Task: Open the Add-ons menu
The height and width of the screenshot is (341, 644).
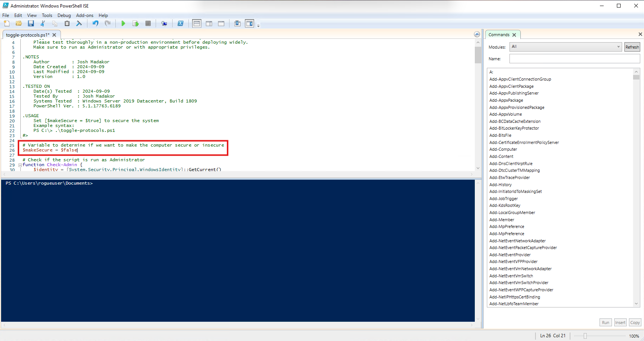Action: tap(84, 15)
